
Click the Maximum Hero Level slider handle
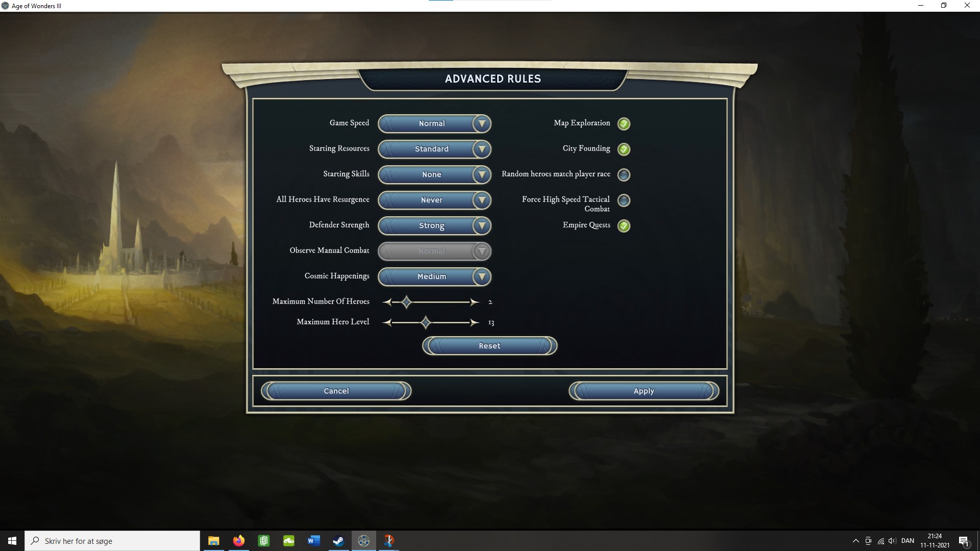[x=426, y=322]
